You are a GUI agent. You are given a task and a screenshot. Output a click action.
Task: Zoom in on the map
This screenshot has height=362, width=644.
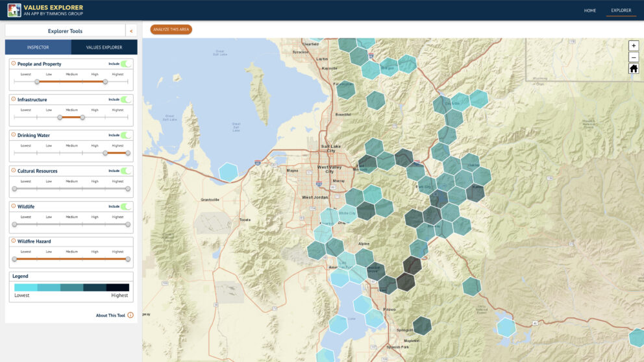click(x=634, y=45)
